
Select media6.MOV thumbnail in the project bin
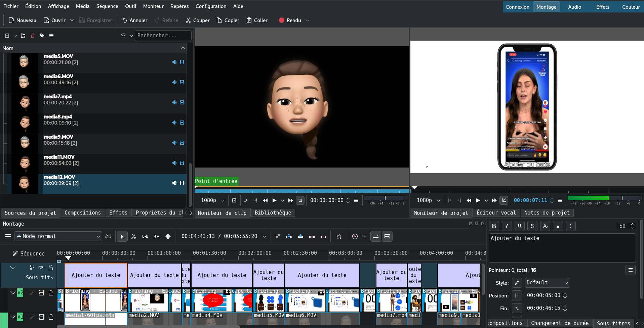click(x=24, y=82)
